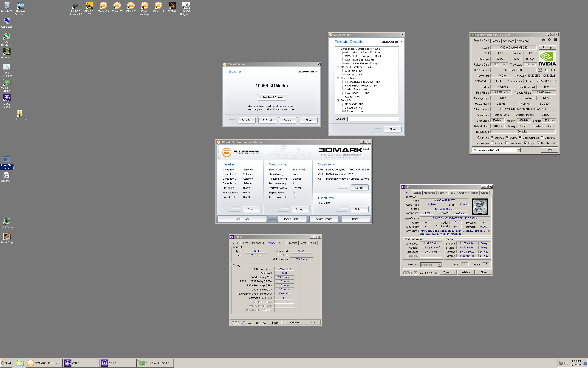Screen dimensions: 588x368
Task: Switch to Sensors tab in GPU-Z
Action: coord(496,41)
